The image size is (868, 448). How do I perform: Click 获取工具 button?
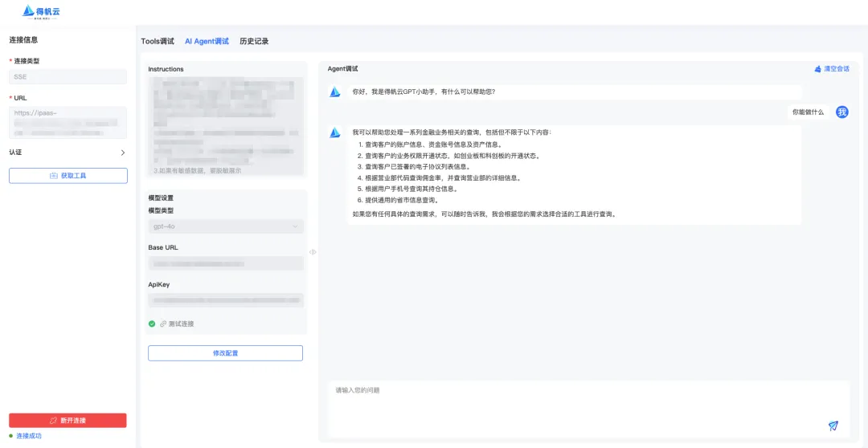click(x=68, y=175)
